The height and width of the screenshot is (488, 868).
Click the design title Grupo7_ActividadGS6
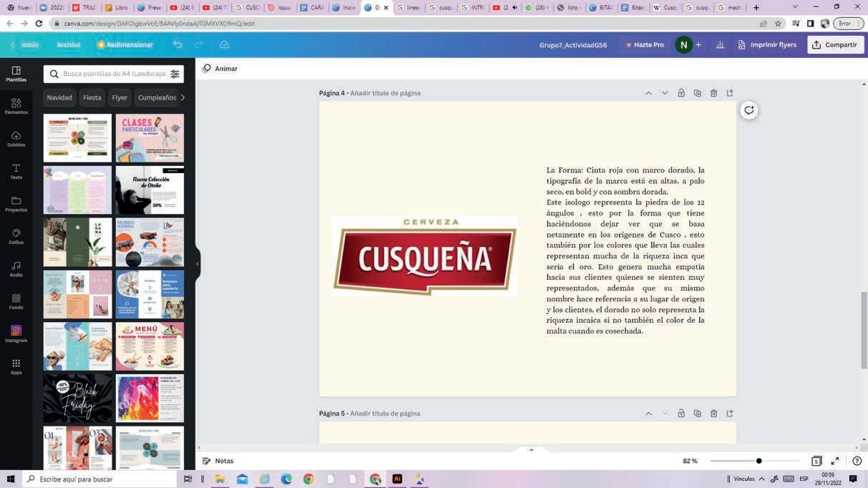click(573, 44)
